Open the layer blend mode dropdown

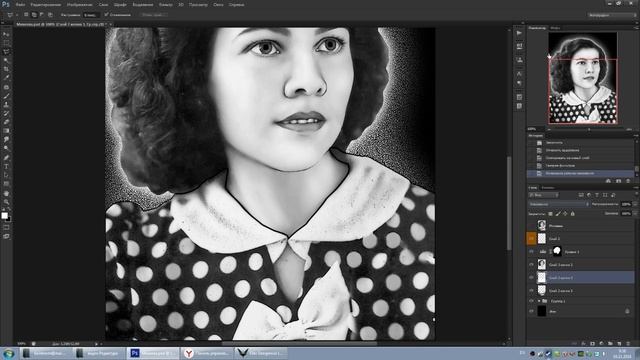pos(559,204)
